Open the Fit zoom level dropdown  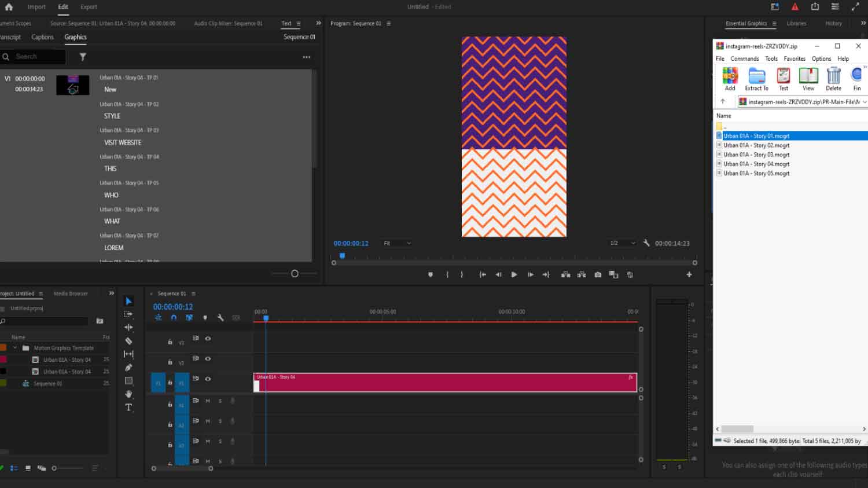pyautogui.click(x=396, y=243)
